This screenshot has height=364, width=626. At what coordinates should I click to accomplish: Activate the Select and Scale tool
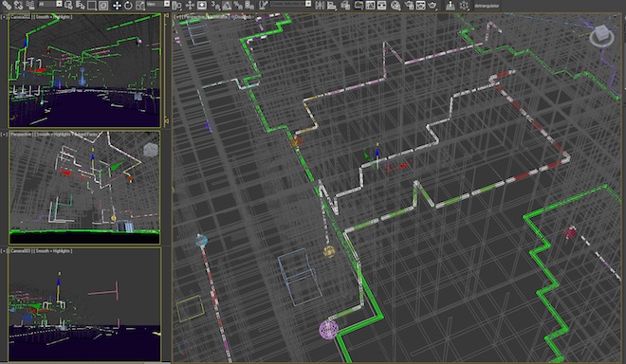[140, 5]
